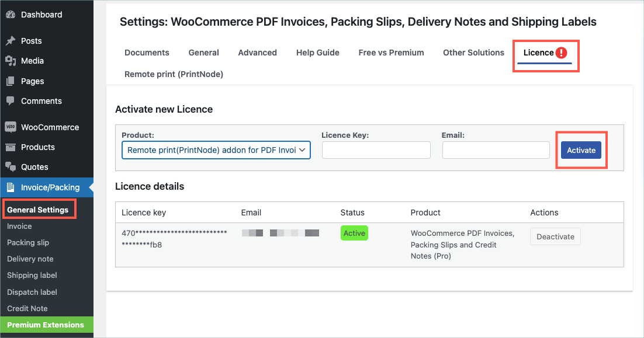Screen dimensions: 644x338
Task: Click the Products box icon
Action: (11, 147)
